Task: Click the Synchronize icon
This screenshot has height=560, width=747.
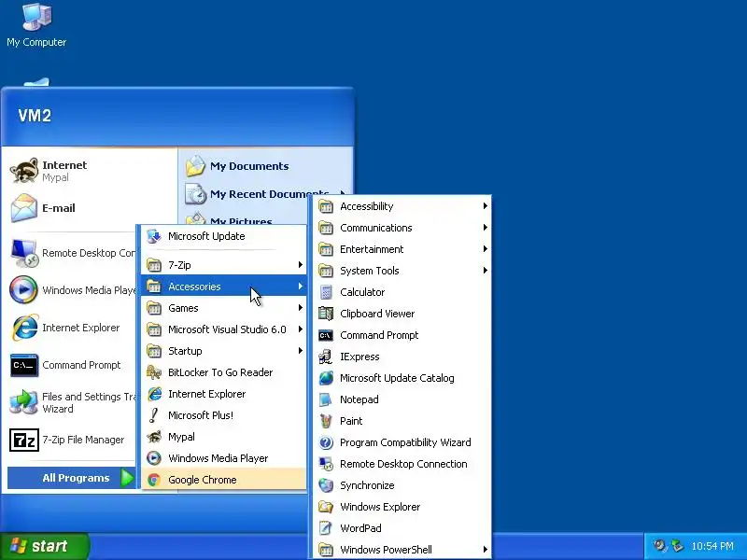Action: pos(326,485)
